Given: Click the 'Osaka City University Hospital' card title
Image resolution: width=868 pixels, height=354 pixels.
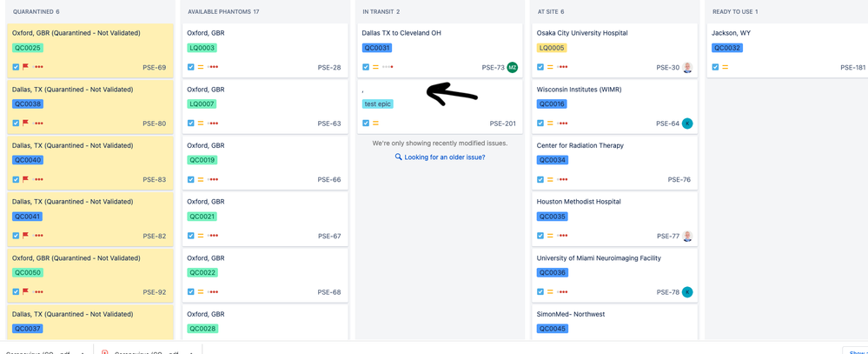Looking at the screenshot, I should pos(582,33).
